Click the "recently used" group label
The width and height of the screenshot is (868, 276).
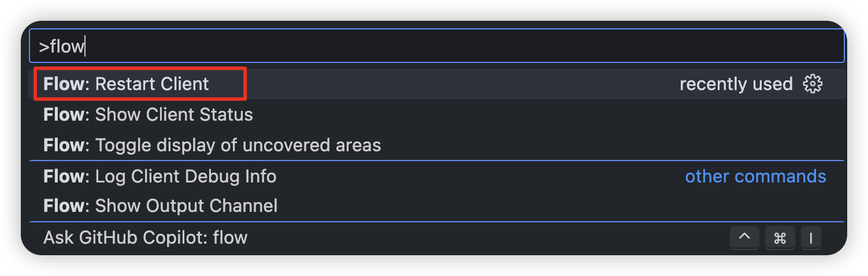click(736, 84)
